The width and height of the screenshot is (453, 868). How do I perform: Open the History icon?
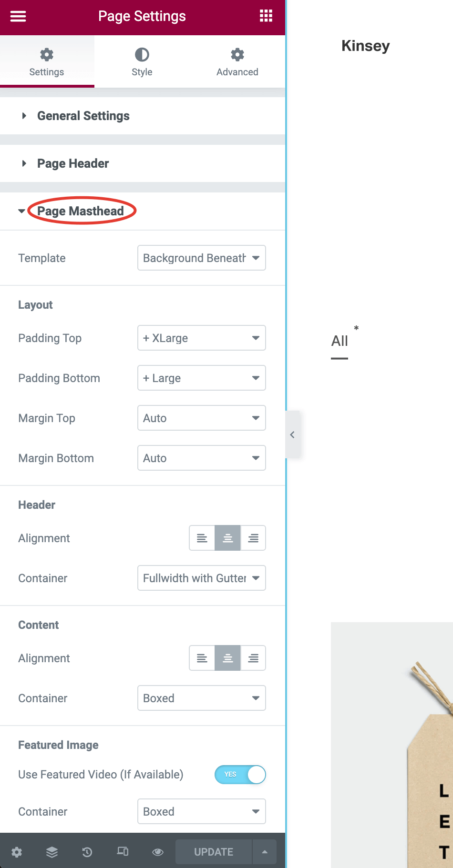click(87, 852)
